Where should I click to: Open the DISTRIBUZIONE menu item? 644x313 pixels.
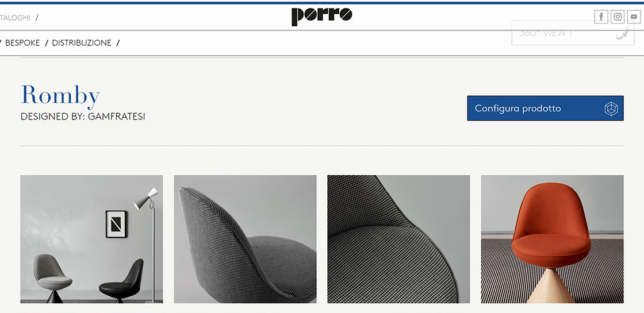81,42
